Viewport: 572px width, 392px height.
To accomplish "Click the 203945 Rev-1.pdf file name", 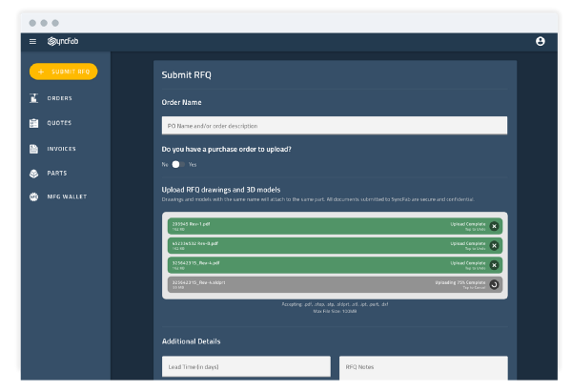I will coord(191,224).
